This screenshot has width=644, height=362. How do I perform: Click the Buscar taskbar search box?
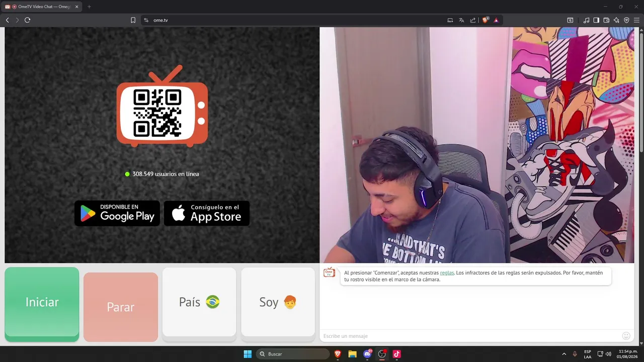(293, 354)
